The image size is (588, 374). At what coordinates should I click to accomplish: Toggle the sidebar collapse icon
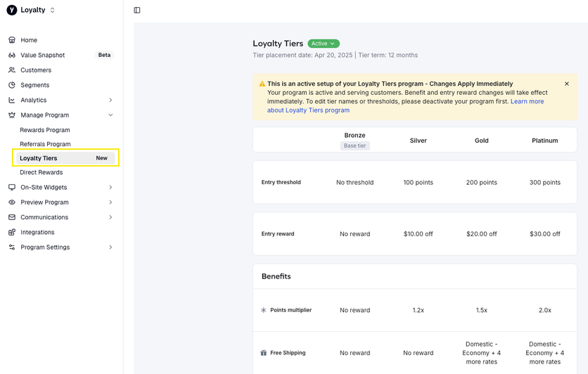coord(137,10)
